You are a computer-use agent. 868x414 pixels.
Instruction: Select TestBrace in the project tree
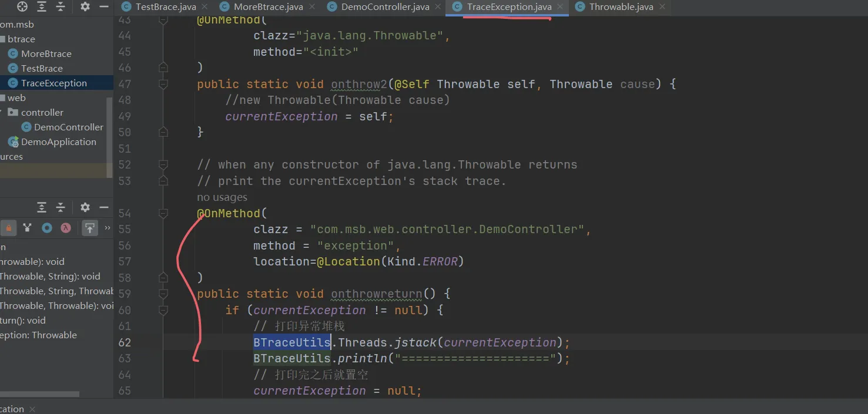(42, 68)
